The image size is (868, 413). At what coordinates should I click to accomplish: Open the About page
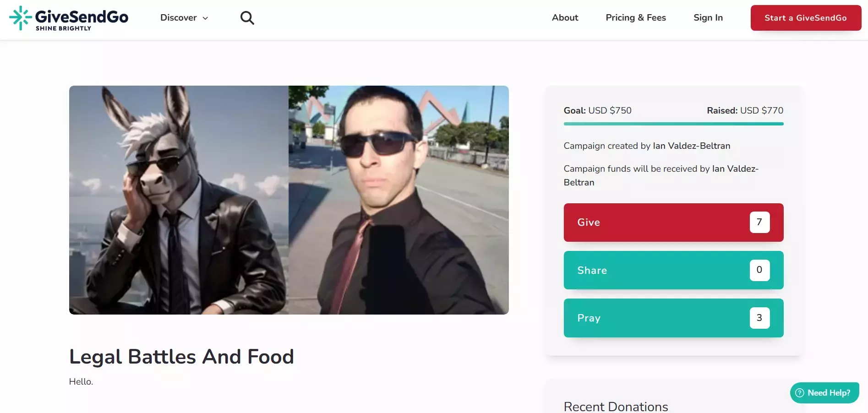[x=565, y=17]
